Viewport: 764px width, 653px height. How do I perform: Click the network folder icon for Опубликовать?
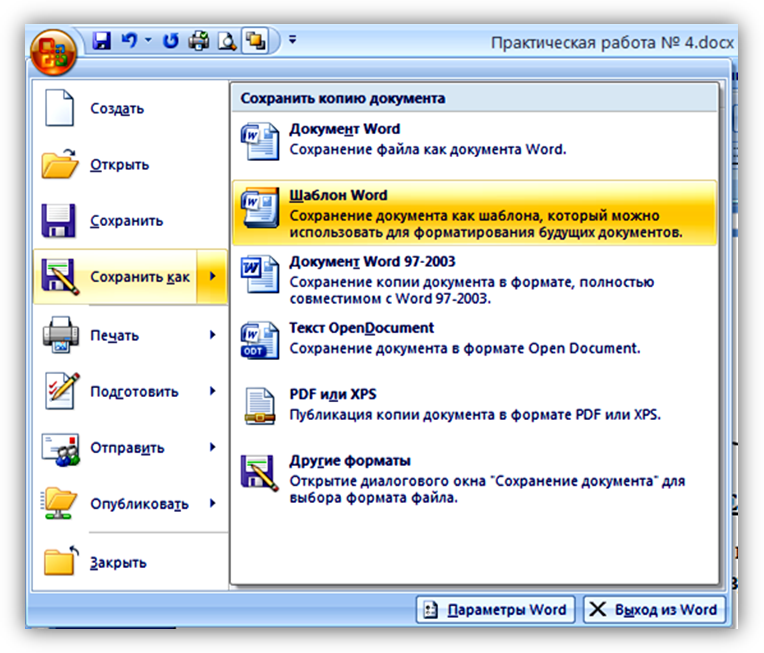[x=59, y=503]
